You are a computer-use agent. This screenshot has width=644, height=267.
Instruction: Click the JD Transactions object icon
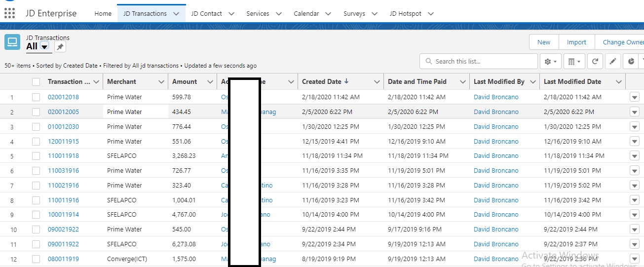(x=12, y=42)
